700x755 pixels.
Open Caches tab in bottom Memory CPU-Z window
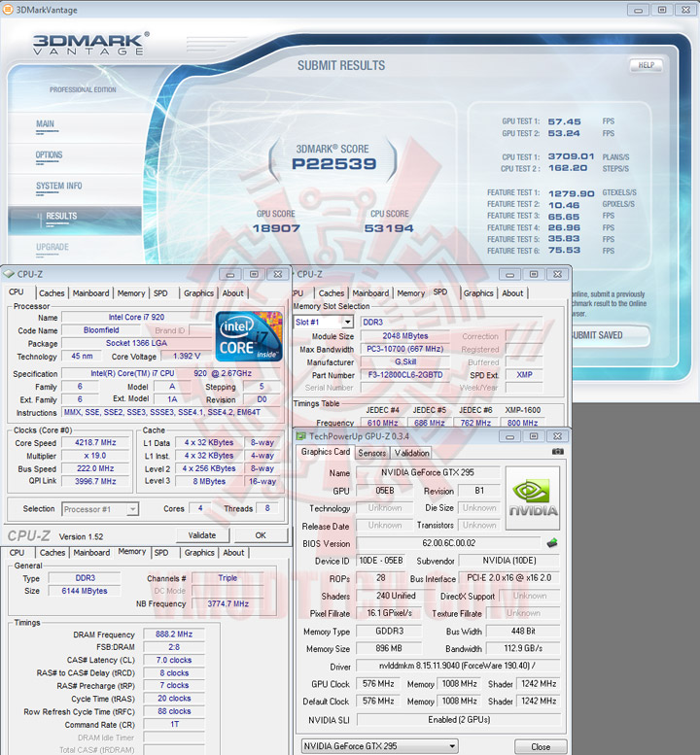tap(52, 553)
